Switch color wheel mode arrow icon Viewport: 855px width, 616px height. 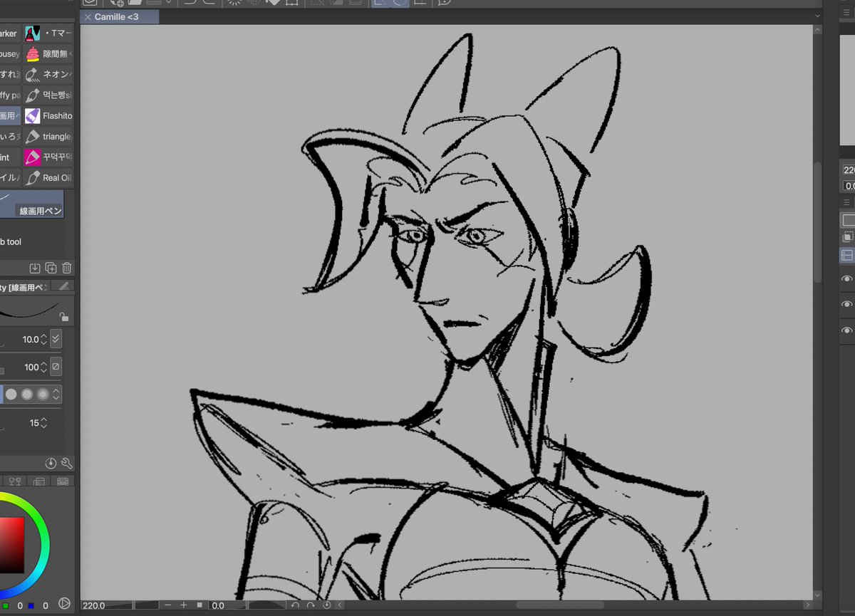(x=64, y=604)
